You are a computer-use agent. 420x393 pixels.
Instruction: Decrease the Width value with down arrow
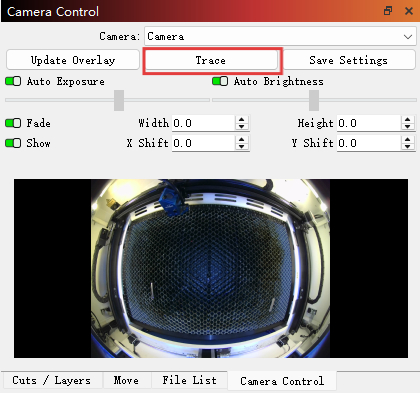click(x=242, y=127)
